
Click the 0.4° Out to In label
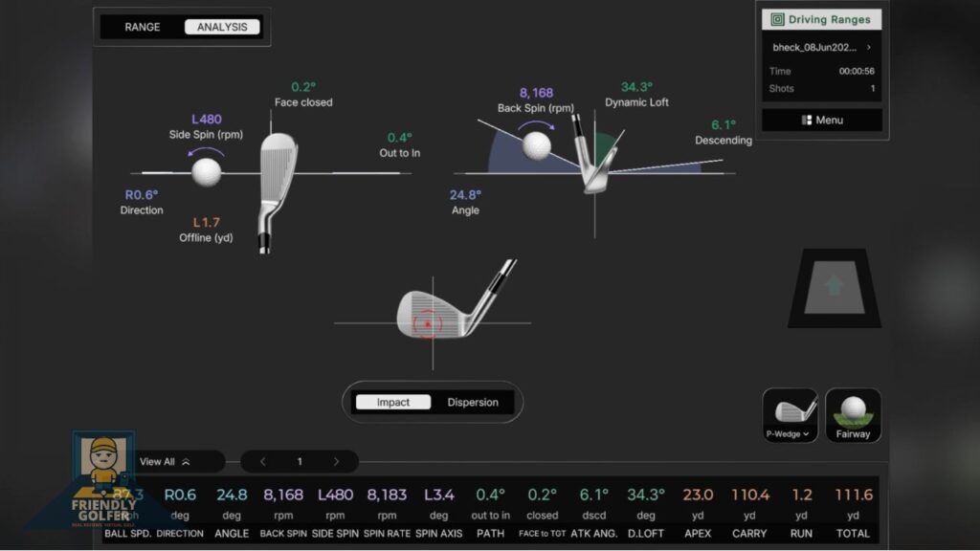tap(399, 145)
